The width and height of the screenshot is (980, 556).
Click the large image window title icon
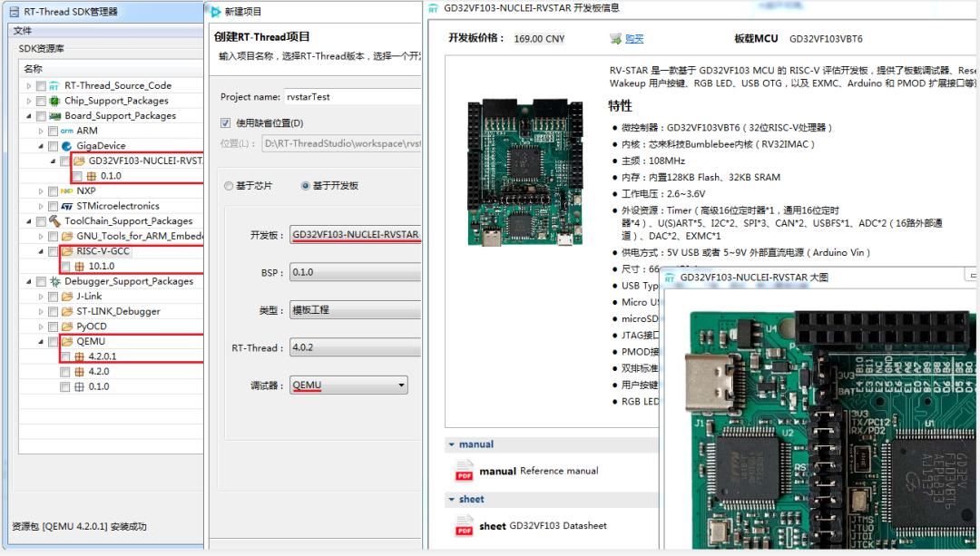(670, 278)
